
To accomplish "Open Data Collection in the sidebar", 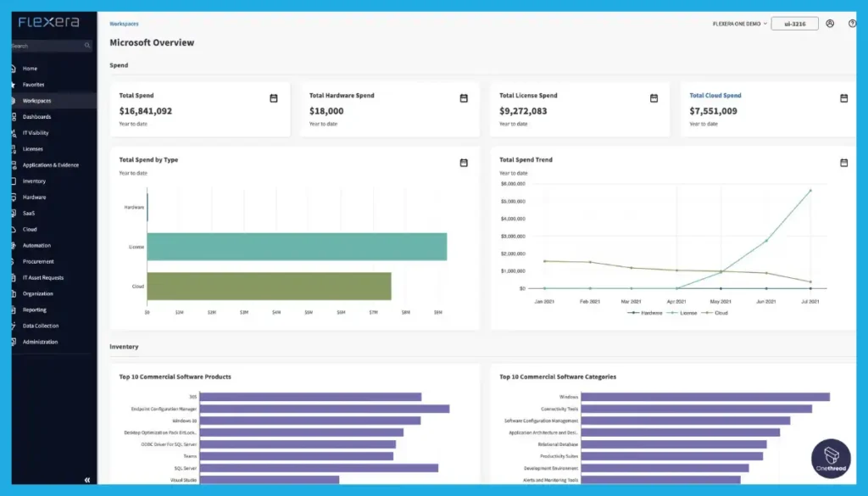I will [41, 326].
